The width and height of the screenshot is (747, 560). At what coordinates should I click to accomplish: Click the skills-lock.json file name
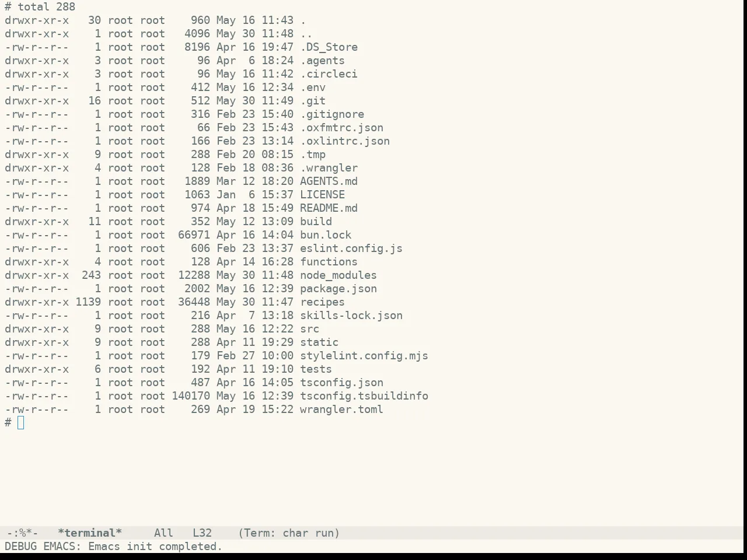[351, 316]
